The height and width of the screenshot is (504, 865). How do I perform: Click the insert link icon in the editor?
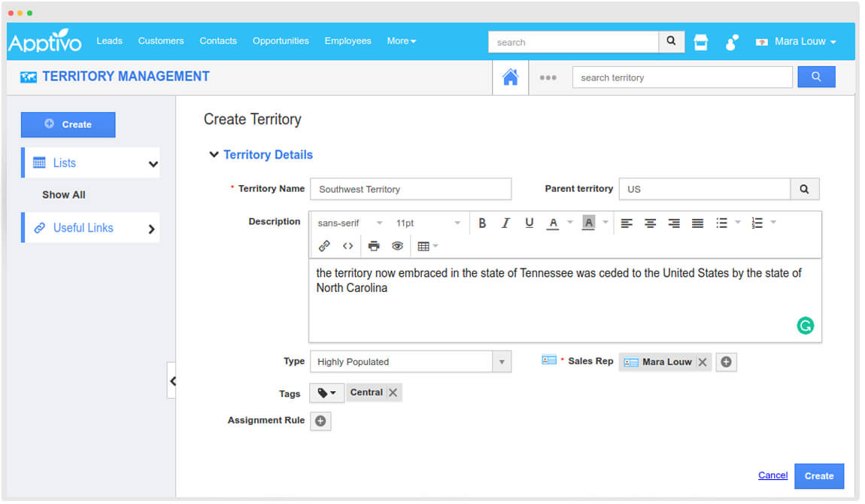pos(325,245)
